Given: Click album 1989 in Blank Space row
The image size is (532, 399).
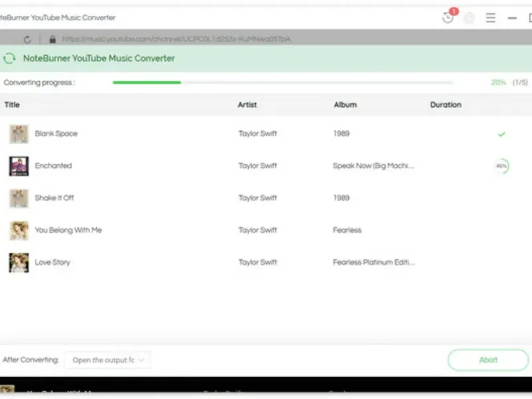Looking at the screenshot, I should click(x=341, y=134).
